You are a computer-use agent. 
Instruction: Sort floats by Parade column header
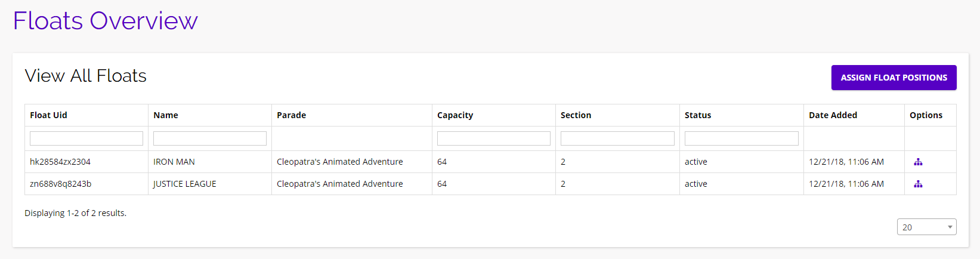coord(291,115)
